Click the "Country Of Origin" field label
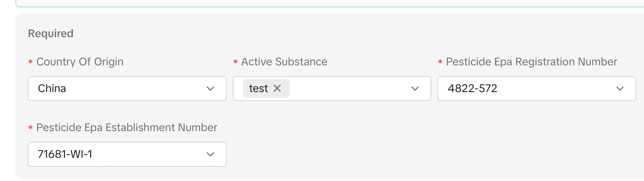This screenshot has width=644, height=181. point(80,62)
